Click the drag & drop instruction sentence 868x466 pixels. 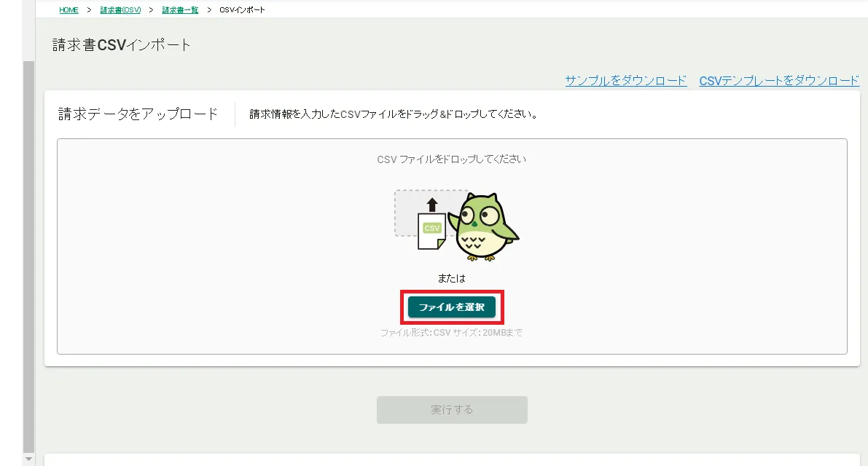coord(394,114)
